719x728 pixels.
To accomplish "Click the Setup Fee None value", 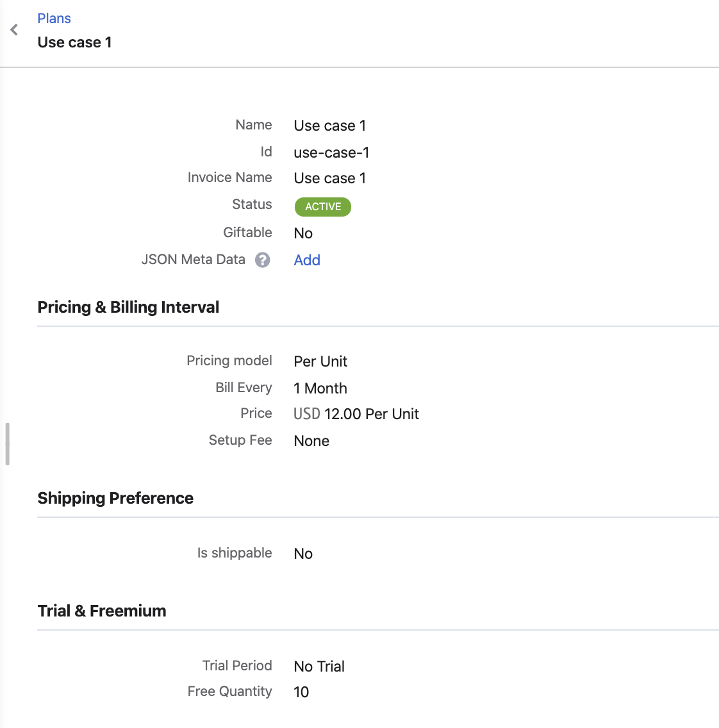I will coord(311,441).
